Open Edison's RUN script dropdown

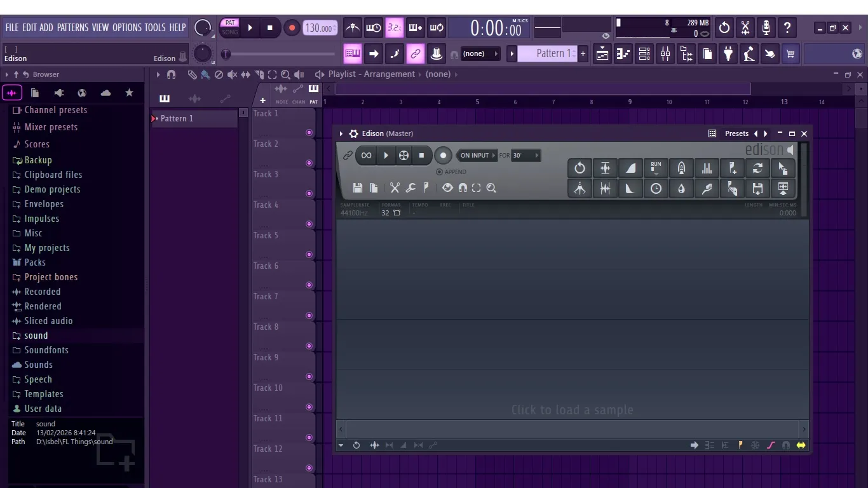click(656, 168)
